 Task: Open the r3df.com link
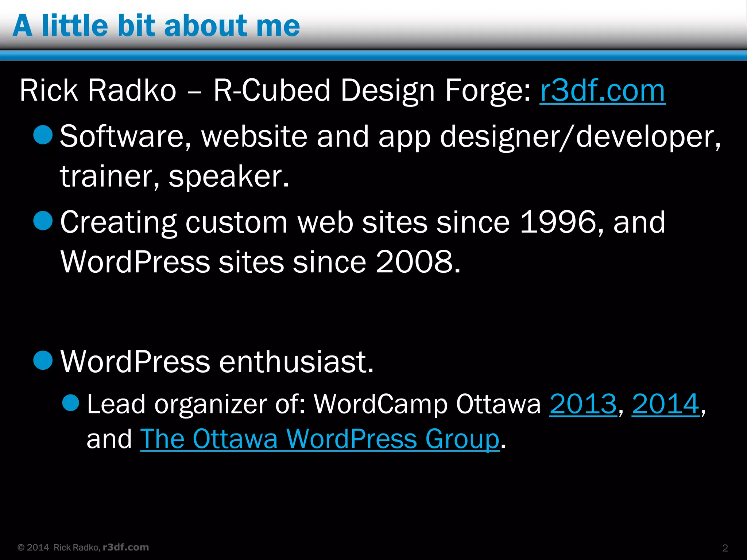pos(603,90)
